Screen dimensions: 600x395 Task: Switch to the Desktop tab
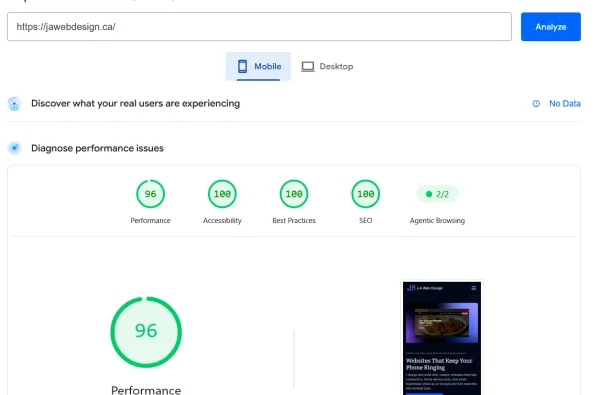coord(327,67)
